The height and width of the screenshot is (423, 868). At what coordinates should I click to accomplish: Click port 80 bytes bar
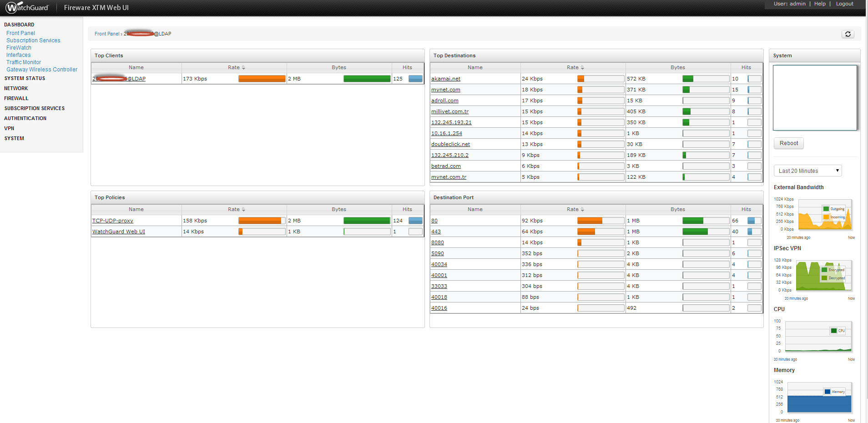click(706, 221)
